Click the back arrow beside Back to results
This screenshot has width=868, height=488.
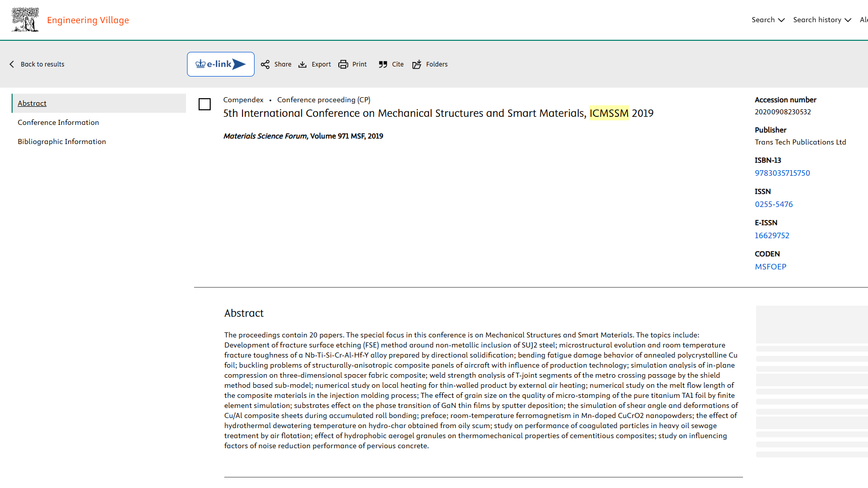(x=12, y=64)
